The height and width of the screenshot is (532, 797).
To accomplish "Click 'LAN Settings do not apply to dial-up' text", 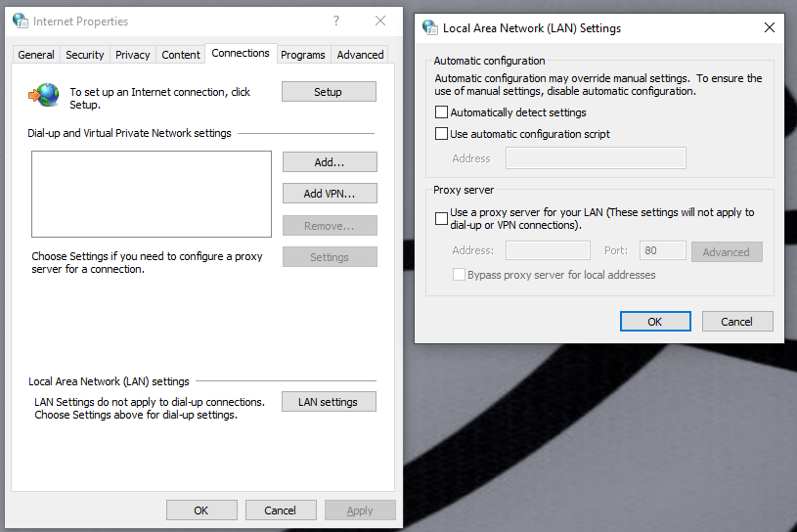I will click(150, 408).
